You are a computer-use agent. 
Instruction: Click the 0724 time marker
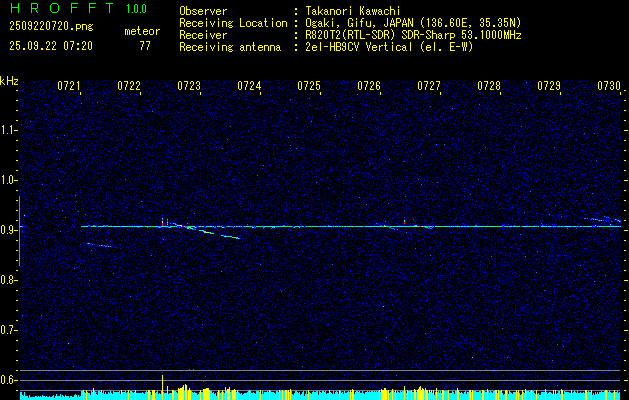(x=249, y=86)
